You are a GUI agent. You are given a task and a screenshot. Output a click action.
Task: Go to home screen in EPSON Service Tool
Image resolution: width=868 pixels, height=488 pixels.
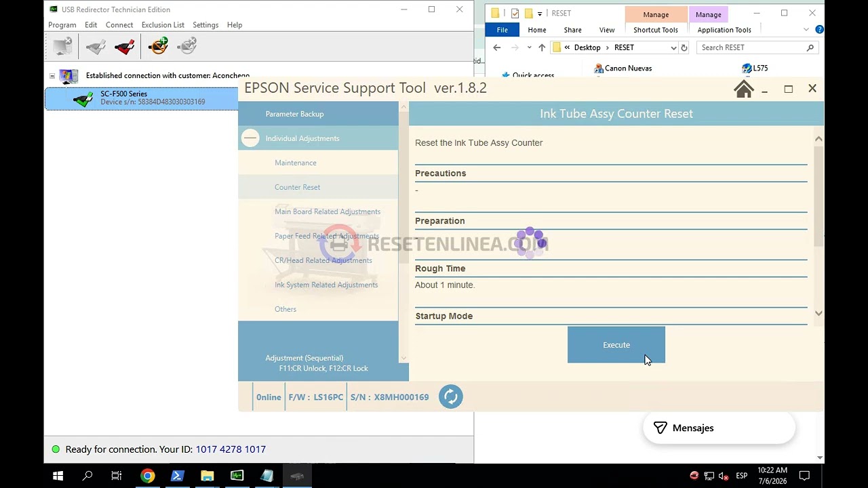[x=744, y=89]
